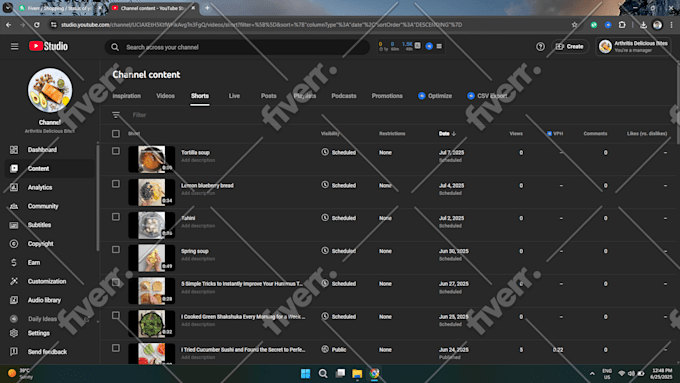
Task: Open the Tahini short thumbnail
Action: (x=151, y=225)
